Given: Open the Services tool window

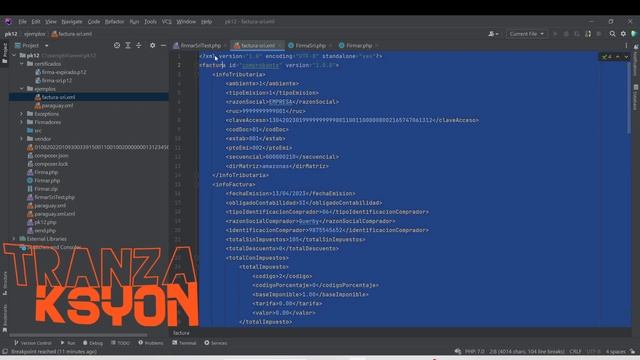Looking at the screenshot, I should pyautogui.click(x=216, y=343).
